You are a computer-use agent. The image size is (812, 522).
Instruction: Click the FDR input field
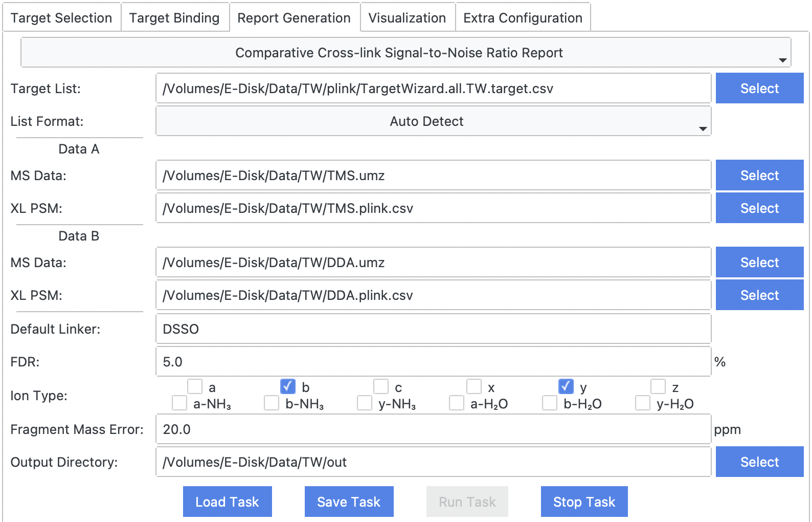(433, 362)
